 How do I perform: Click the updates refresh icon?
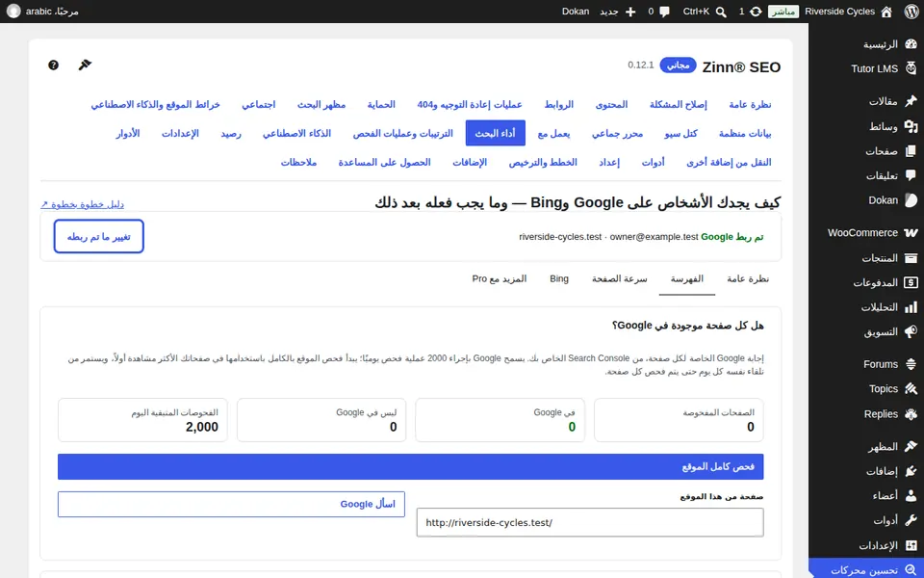point(756,12)
